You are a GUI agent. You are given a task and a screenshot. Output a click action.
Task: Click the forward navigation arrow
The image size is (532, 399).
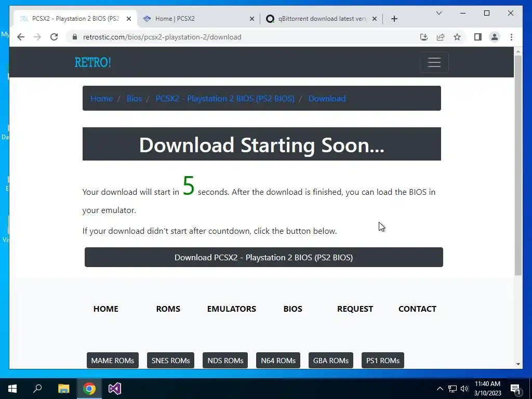(x=37, y=37)
